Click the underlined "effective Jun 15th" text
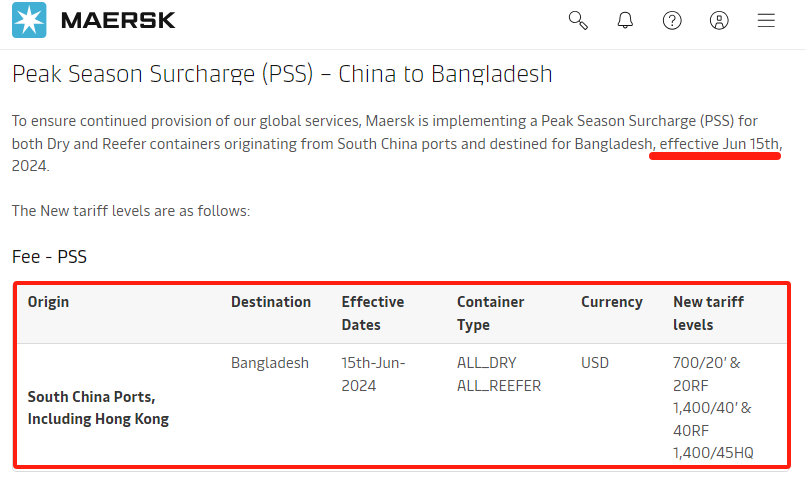 [x=719, y=145]
